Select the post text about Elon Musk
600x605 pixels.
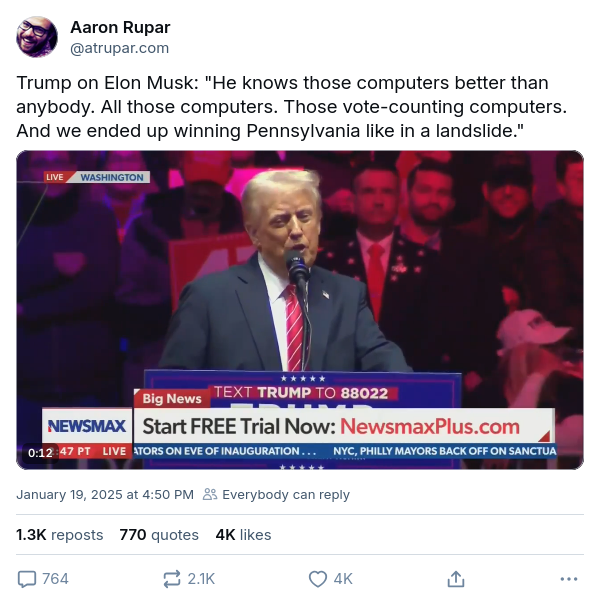click(x=292, y=107)
